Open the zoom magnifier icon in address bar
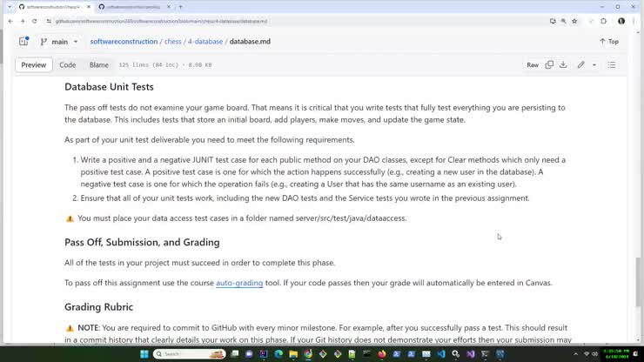This screenshot has width=644, height=362. point(564,21)
